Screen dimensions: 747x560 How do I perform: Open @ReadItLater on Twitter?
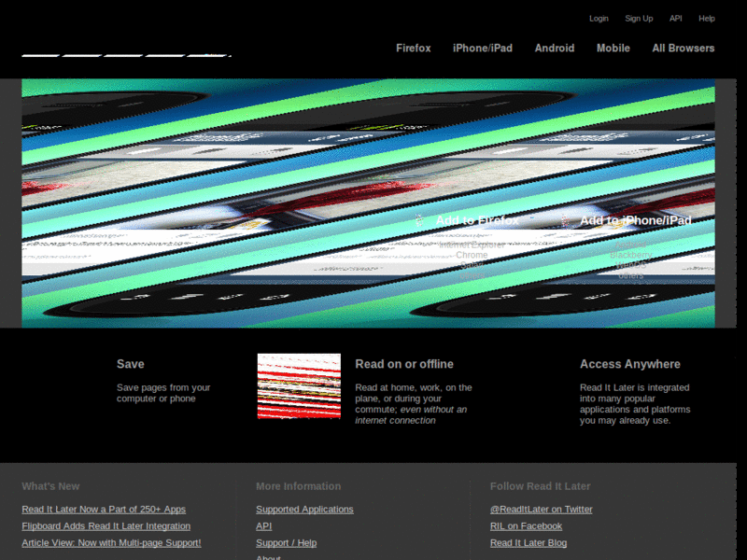pyautogui.click(x=542, y=509)
